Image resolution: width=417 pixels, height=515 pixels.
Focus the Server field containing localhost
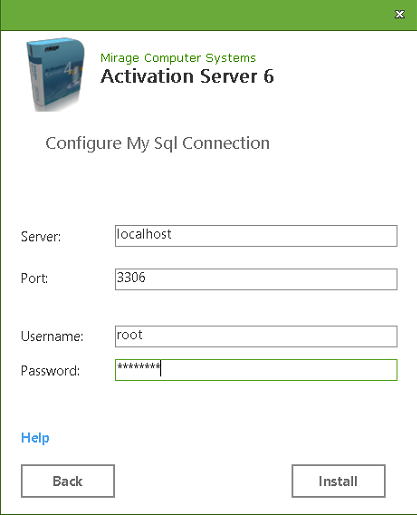(256, 236)
